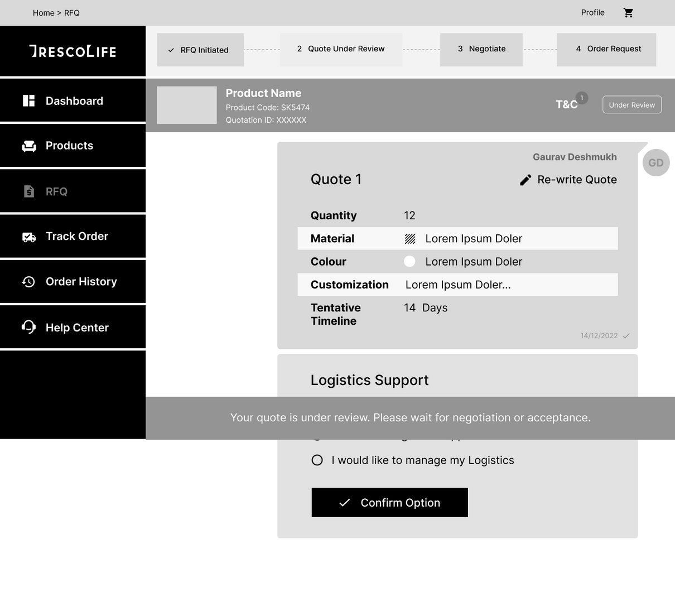Select the RFQ document icon
Screen dimensions: 675x616
[x=29, y=191]
